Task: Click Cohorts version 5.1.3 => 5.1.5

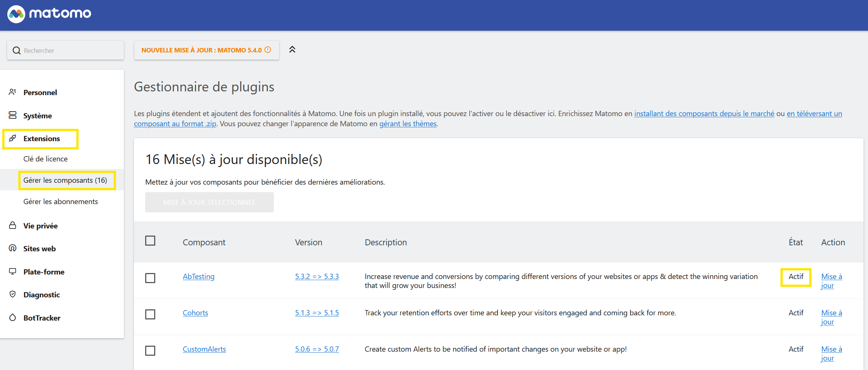Action: point(317,313)
